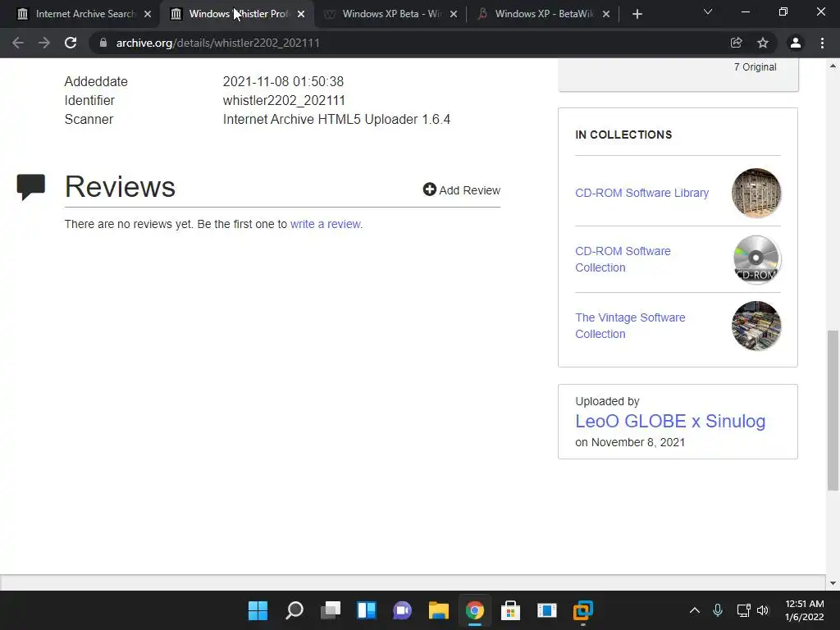Open the tab search dropdown chevron
The image size is (840, 630).
(708, 11)
